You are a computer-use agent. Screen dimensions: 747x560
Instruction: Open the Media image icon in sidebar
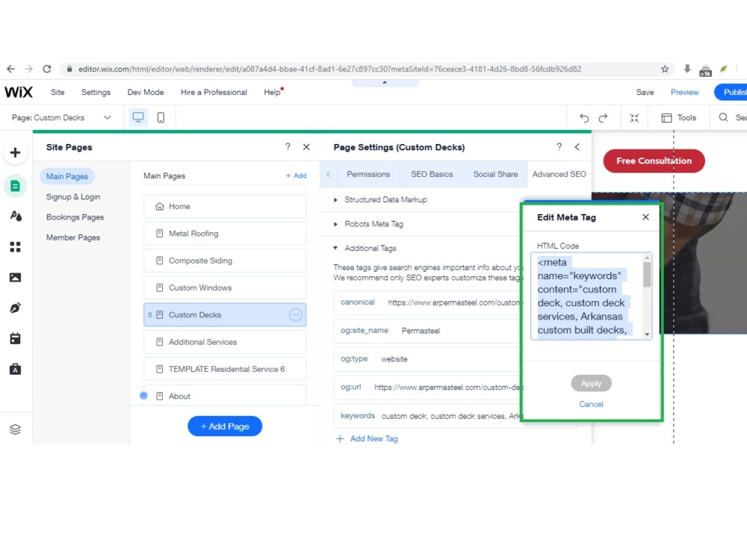tap(15, 277)
